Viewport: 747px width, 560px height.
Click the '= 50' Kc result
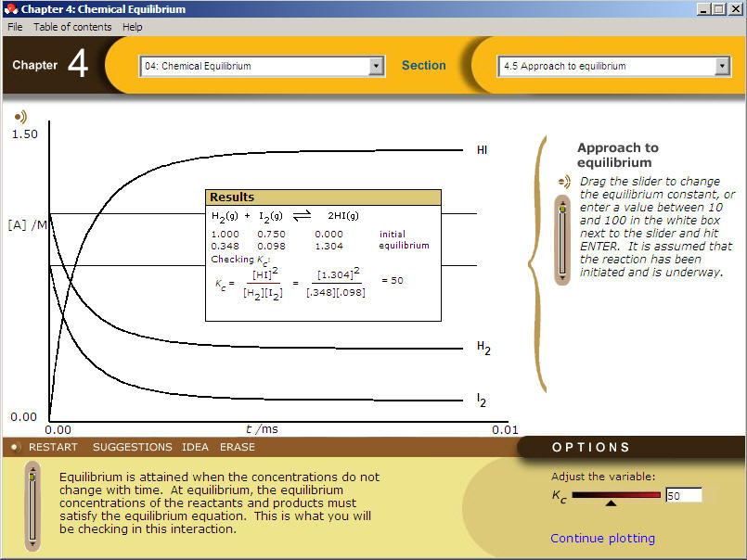pos(393,281)
